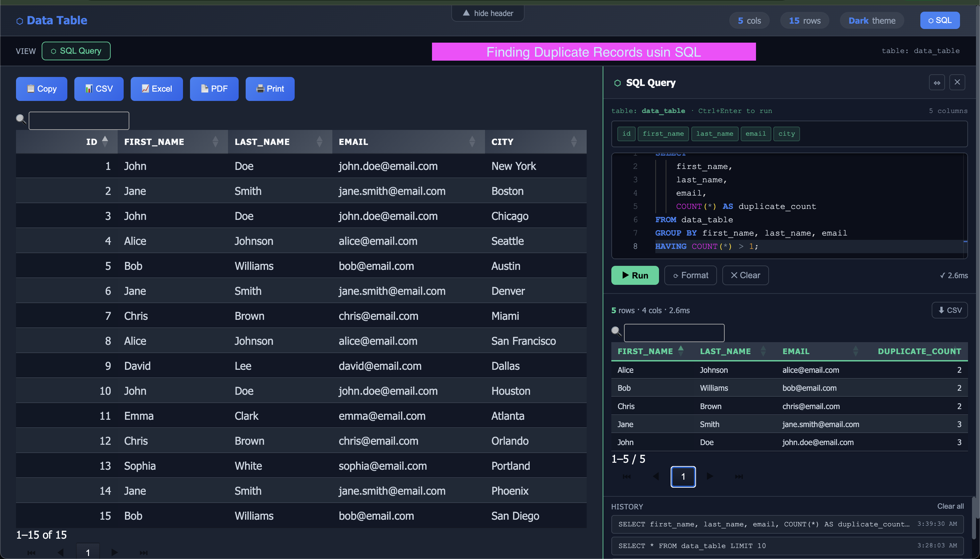Toggle the SQL panel button in header

(x=940, y=20)
